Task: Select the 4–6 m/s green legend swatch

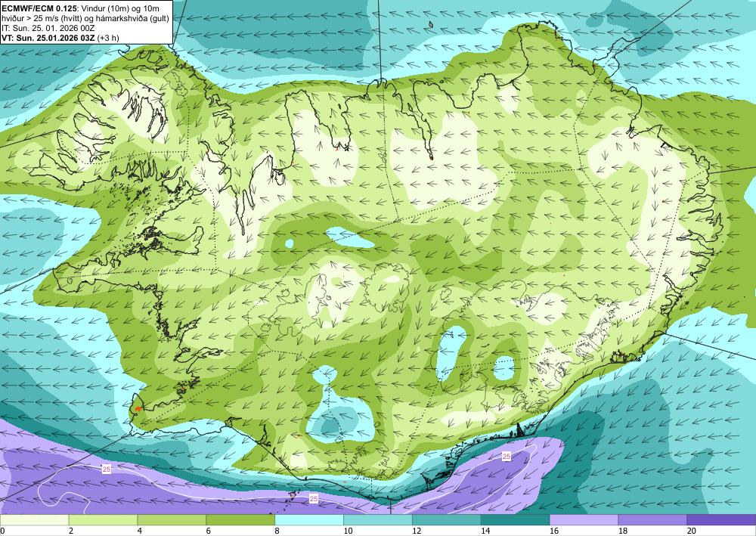Action: (172, 520)
